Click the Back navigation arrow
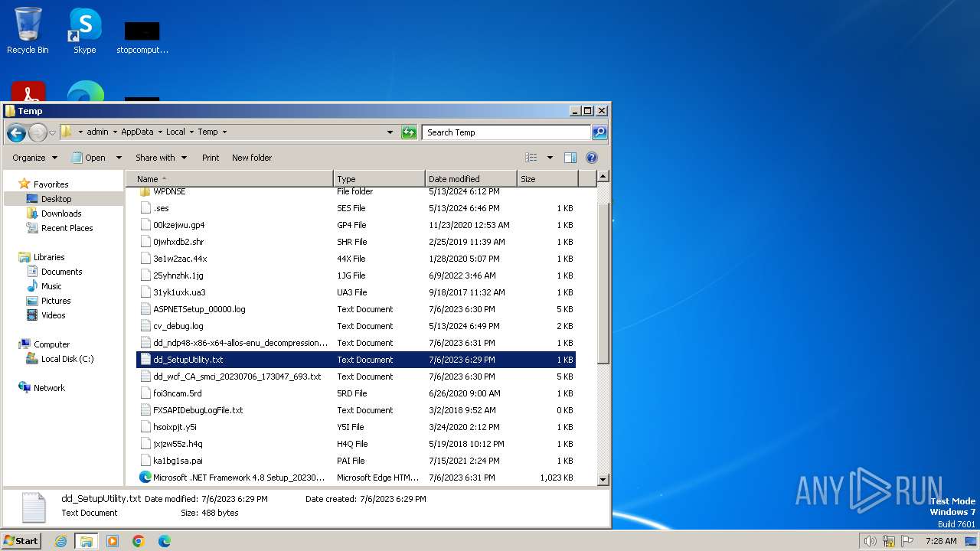The width and height of the screenshot is (980, 551). click(x=16, y=132)
